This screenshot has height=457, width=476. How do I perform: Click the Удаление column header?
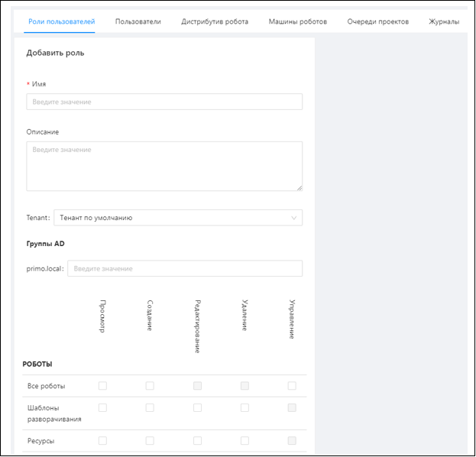[244, 315]
